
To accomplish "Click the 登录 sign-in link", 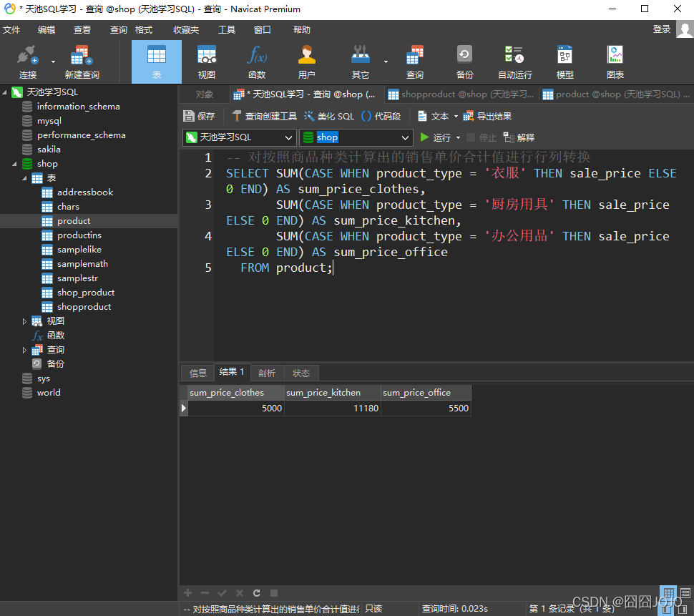I will pyautogui.click(x=662, y=29).
